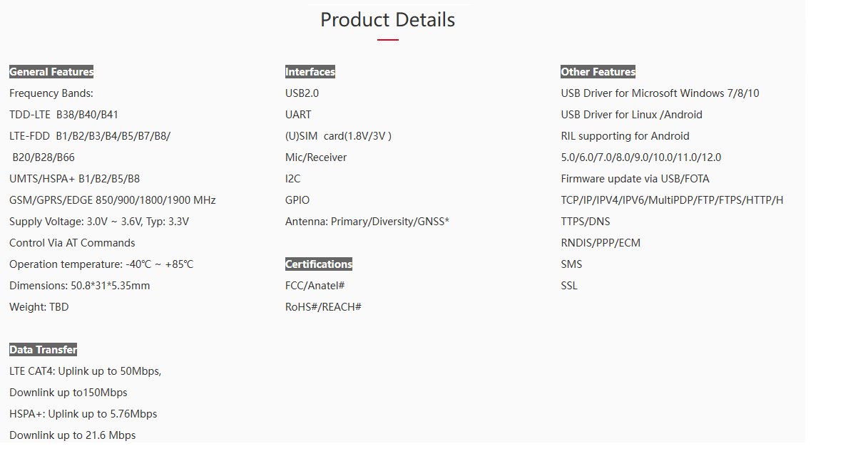Click the Other Features section header

tap(598, 72)
